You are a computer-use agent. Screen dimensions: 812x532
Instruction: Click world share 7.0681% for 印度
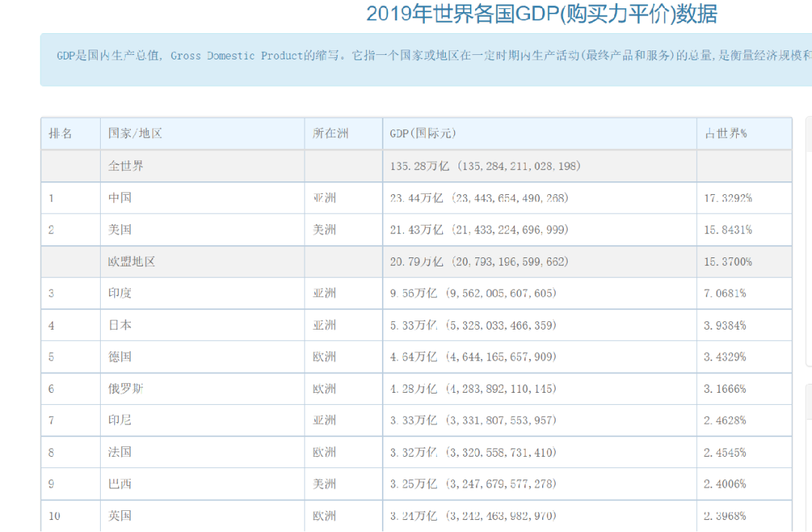click(x=725, y=293)
